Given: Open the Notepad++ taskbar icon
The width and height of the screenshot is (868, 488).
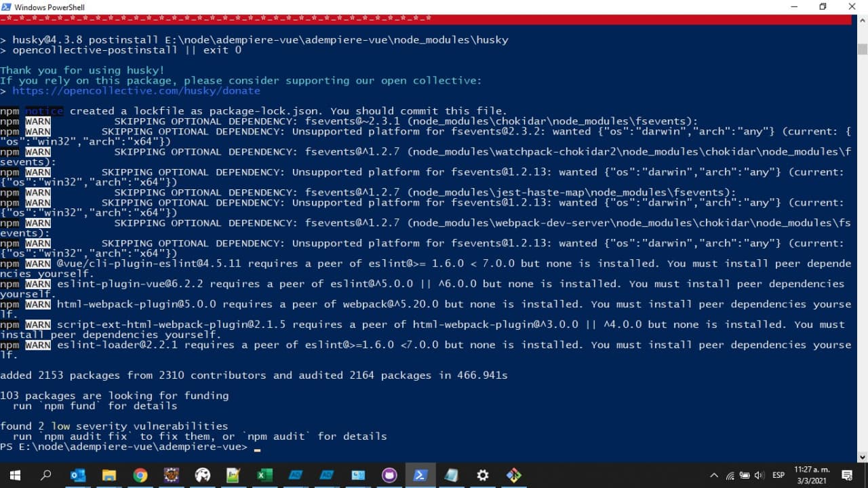Looking at the screenshot, I should [x=234, y=475].
